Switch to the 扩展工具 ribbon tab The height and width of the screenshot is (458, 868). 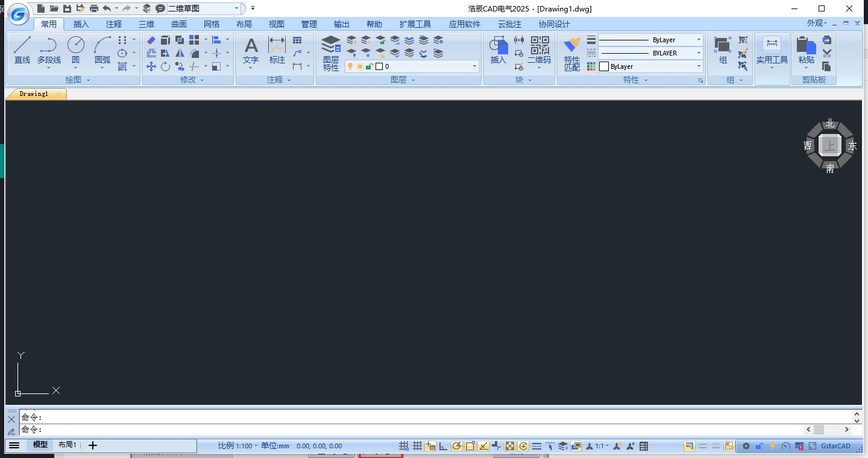415,24
